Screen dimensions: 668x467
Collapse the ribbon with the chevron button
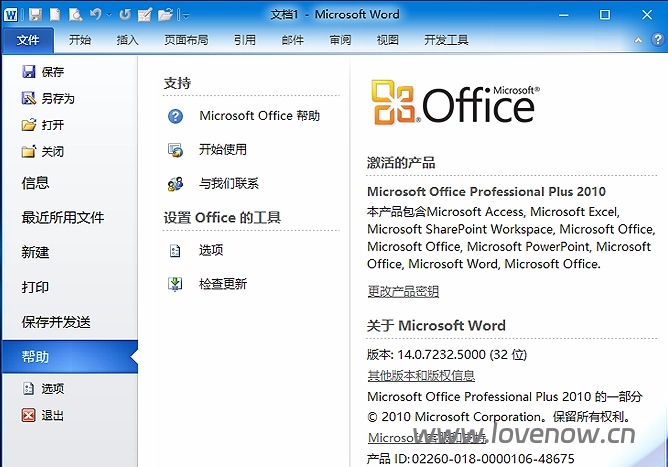pyautogui.click(x=638, y=40)
